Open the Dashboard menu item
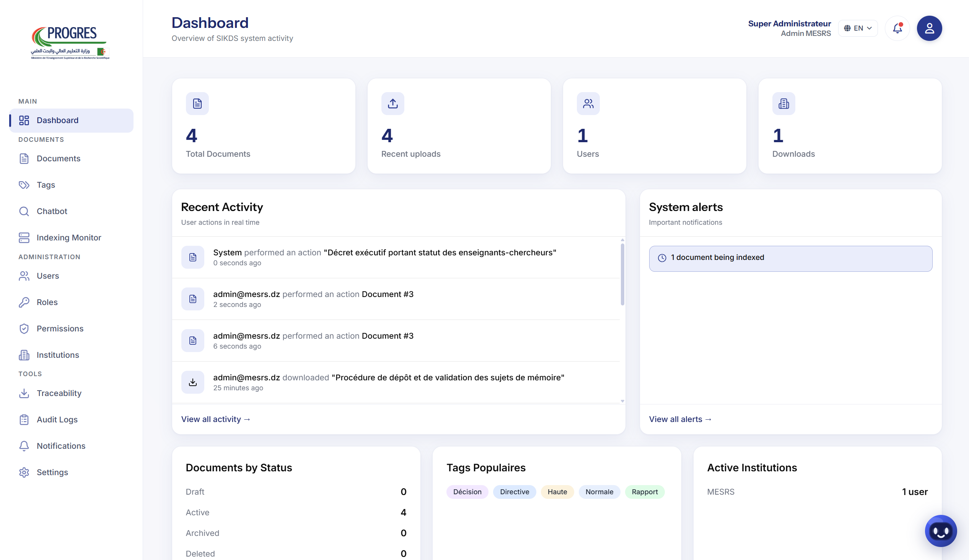 coord(72,120)
